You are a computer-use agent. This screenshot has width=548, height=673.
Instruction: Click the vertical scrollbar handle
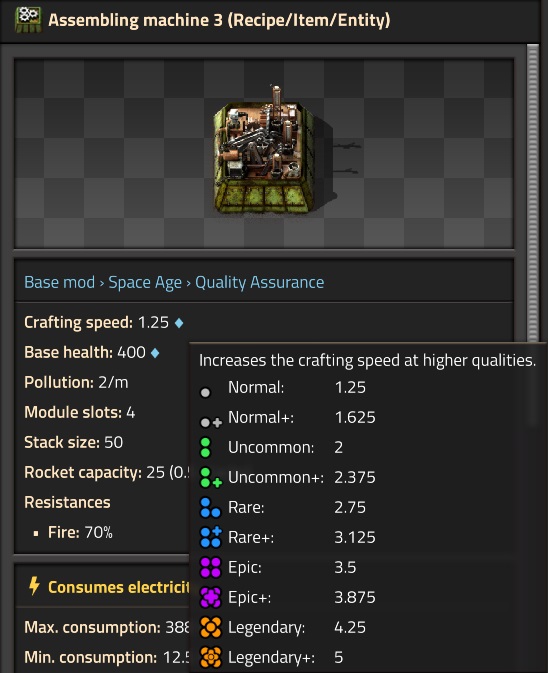(x=533, y=193)
